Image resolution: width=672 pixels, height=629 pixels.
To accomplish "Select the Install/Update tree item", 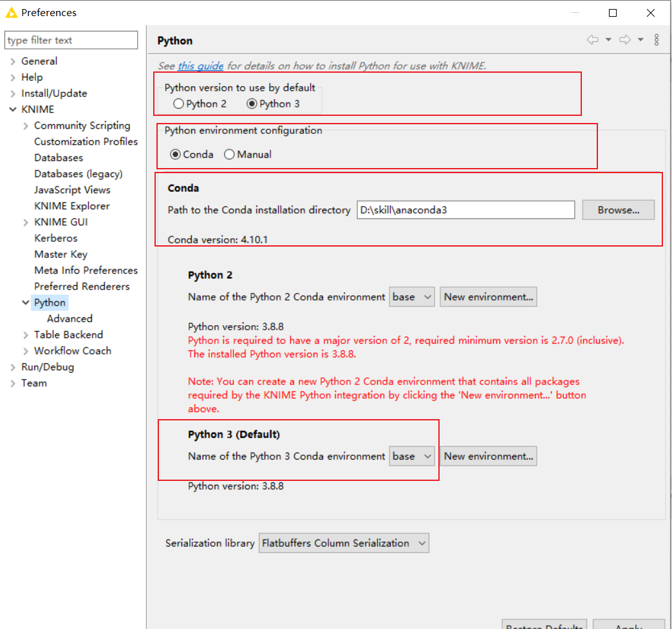I will (54, 93).
